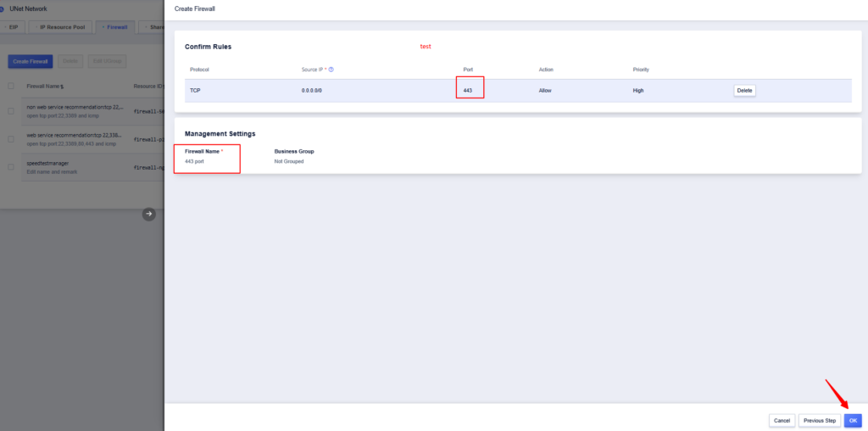Tick checkbox for speedtestmanager row
Screen dimensions: 868x431
click(x=10, y=167)
